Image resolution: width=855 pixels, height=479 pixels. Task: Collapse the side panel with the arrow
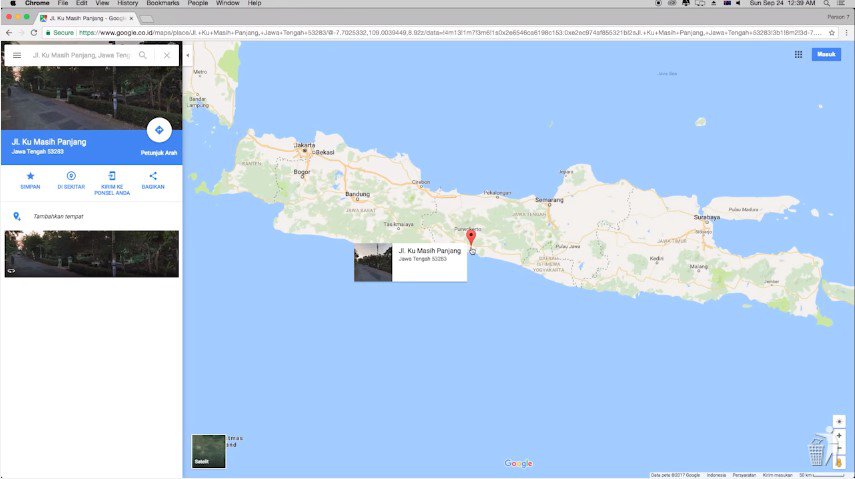(x=188, y=55)
